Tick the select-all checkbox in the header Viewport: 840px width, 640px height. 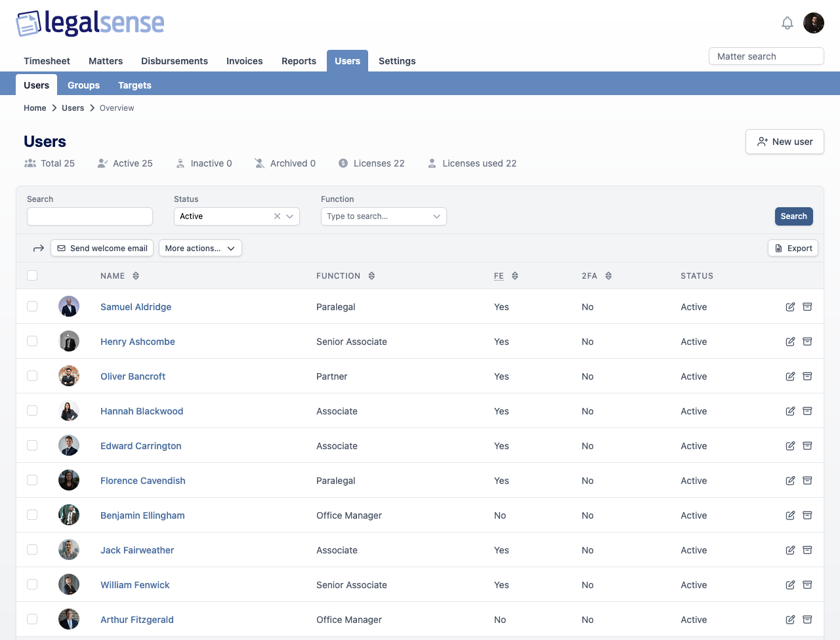click(x=32, y=275)
